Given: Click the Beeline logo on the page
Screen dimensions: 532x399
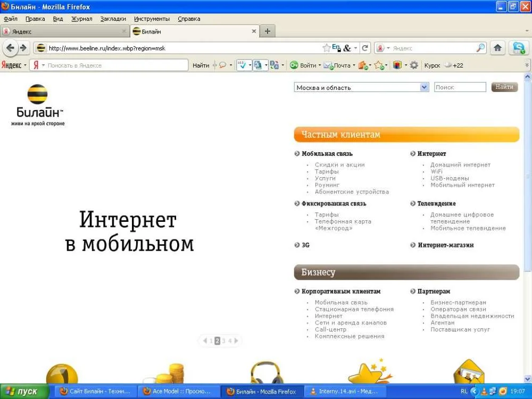Looking at the screenshot, I should pos(38,105).
